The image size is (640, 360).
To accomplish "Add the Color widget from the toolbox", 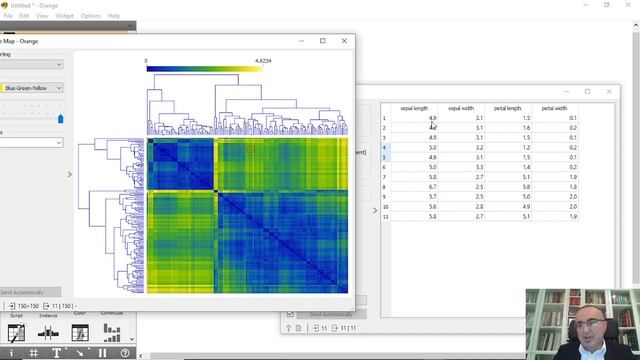I will 80,333.
